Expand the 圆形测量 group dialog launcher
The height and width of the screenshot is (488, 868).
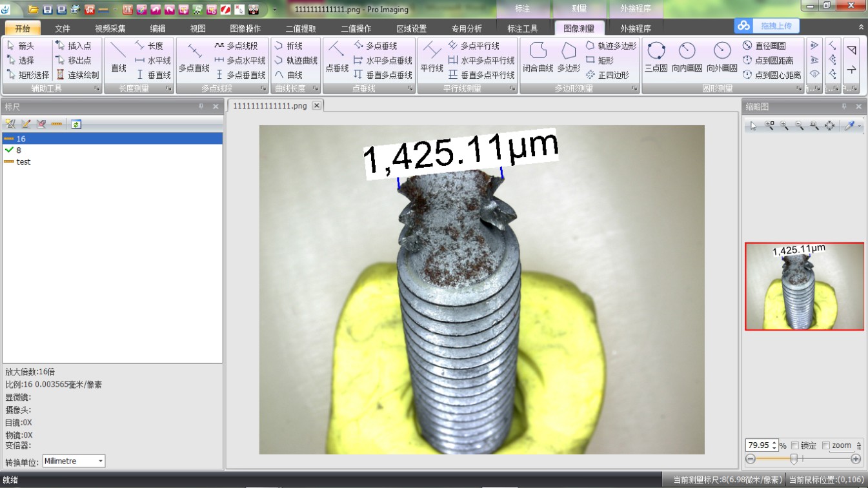click(798, 88)
